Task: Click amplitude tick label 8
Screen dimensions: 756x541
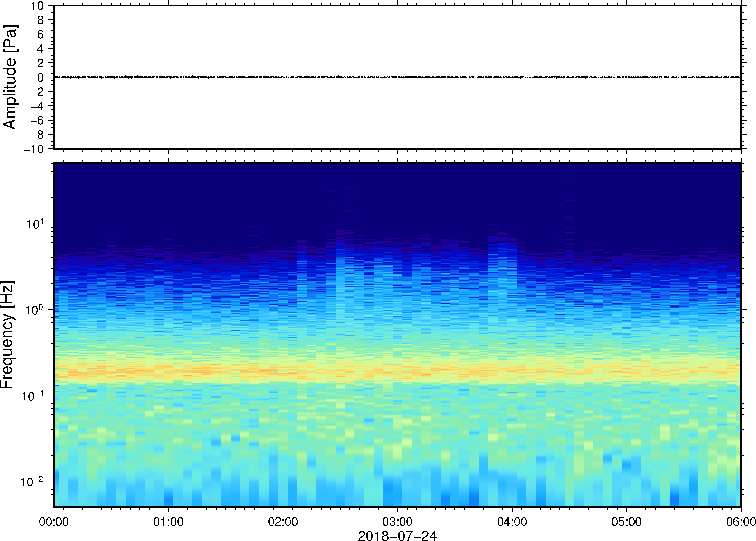Action: [x=41, y=20]
